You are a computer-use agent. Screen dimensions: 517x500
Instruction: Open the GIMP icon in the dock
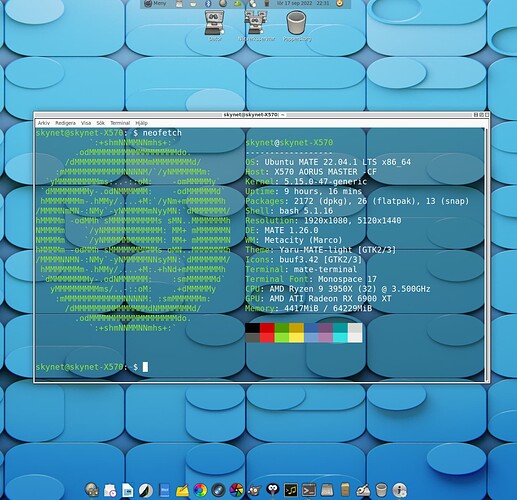tap(255, 490)
